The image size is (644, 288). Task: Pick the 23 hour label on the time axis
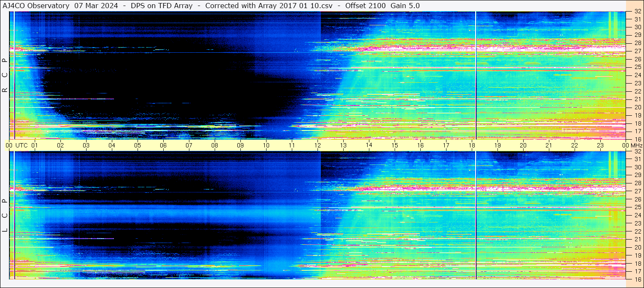(x=600, y=145)
